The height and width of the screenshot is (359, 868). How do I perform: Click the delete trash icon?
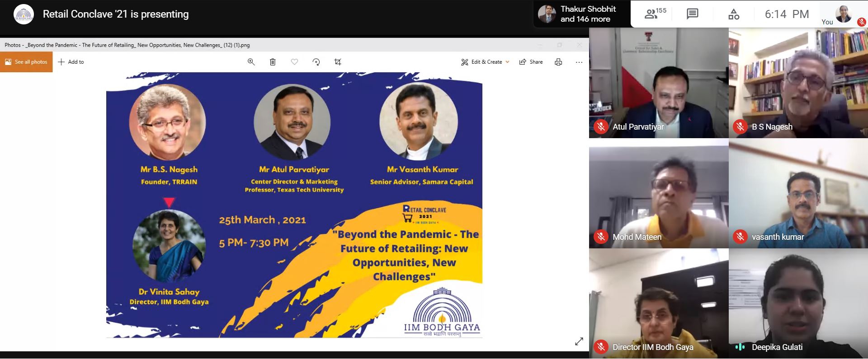273,62
